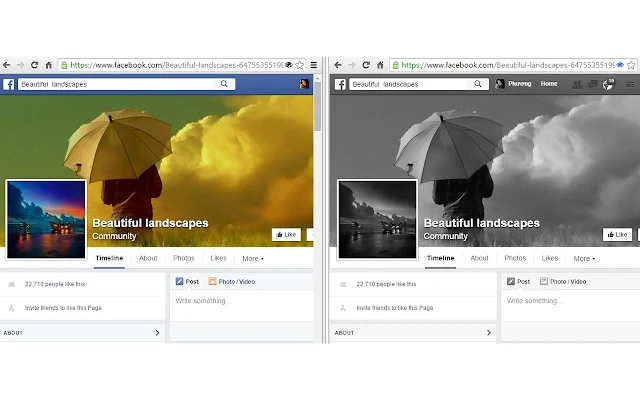Like the page in the left window
This screenshot has height=400, width=640.
tap(286, 234)
